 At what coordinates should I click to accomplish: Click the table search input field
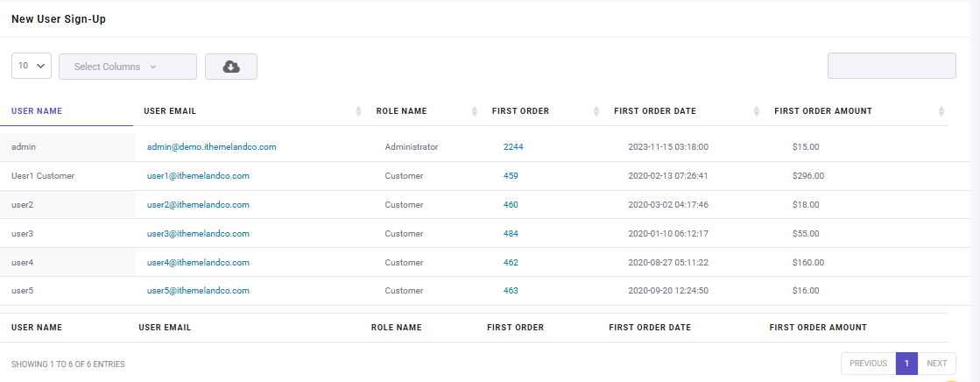[x=892, y=66]
